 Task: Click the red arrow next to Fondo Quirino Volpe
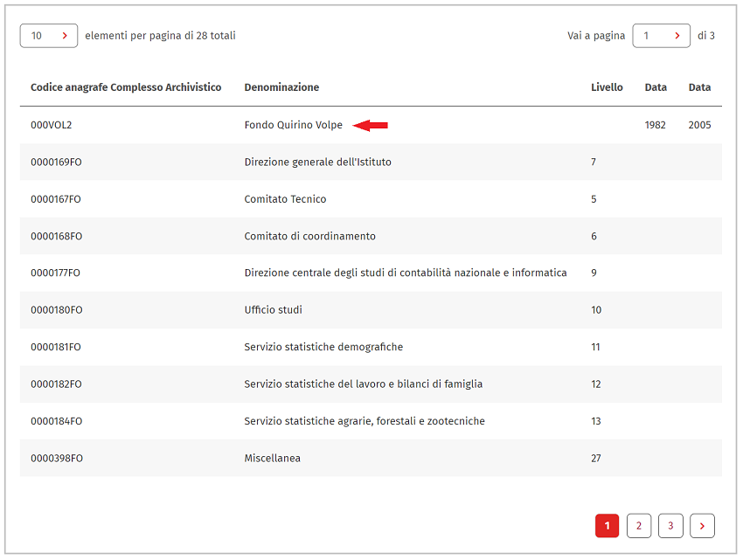tap(371, 125)
